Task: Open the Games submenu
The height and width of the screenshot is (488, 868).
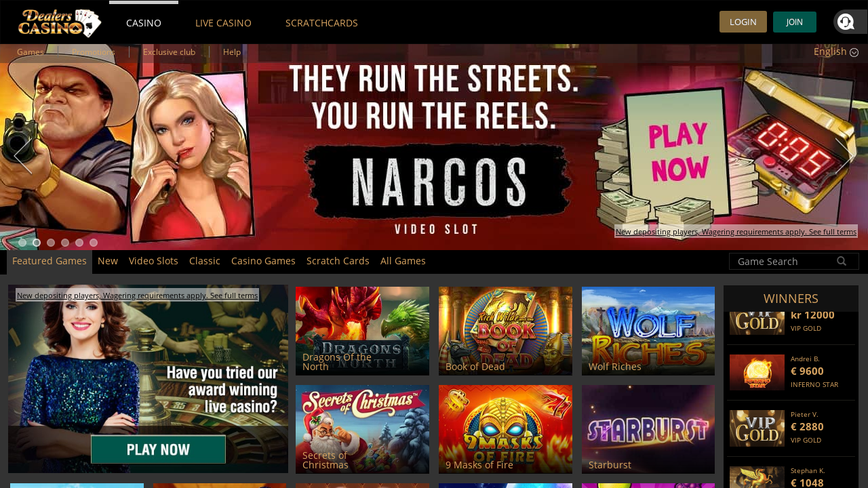Action: point(31,52)
